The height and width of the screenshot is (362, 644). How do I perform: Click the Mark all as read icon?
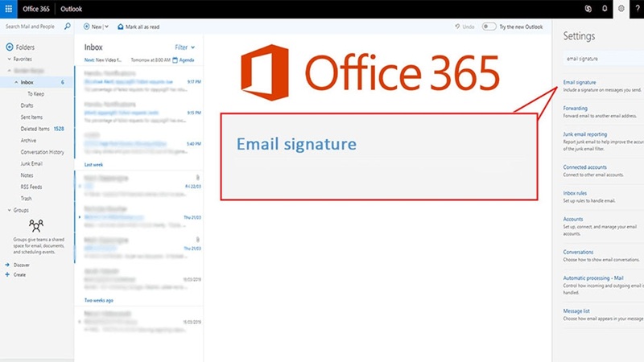coord(120,27)
